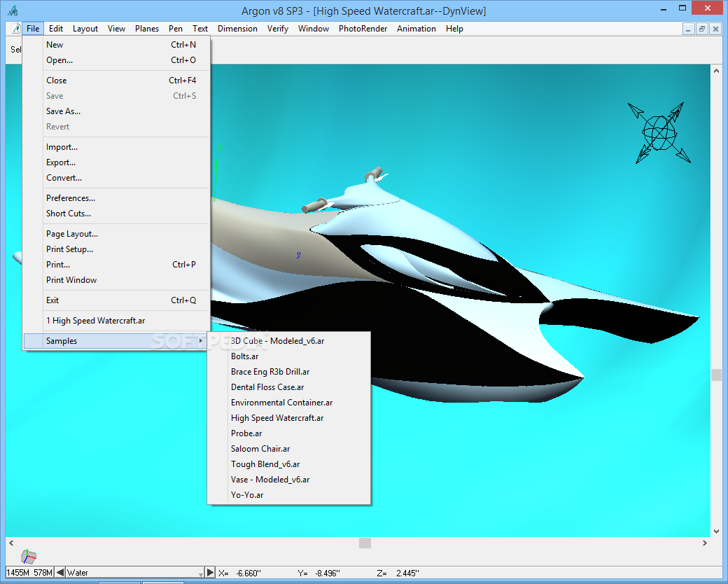
Task: Click the X coordinate value -6.660"
Action: [x=248, y=573]
